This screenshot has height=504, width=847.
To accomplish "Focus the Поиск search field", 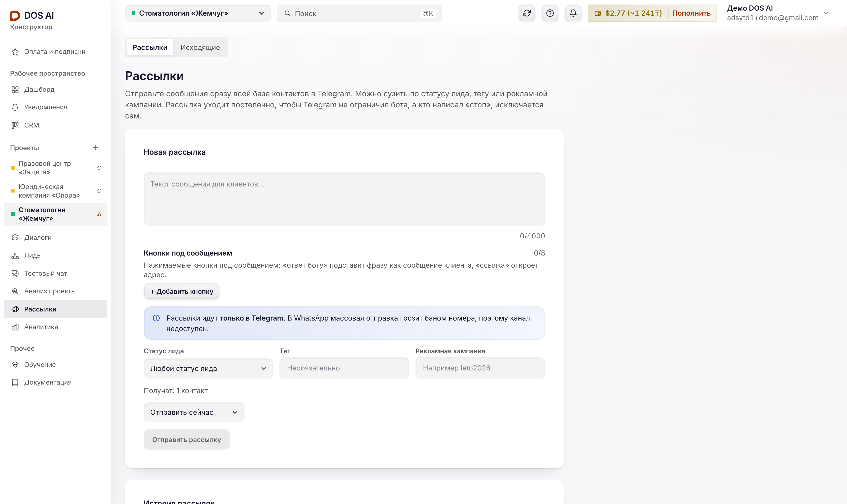I will tap(359, 13).
